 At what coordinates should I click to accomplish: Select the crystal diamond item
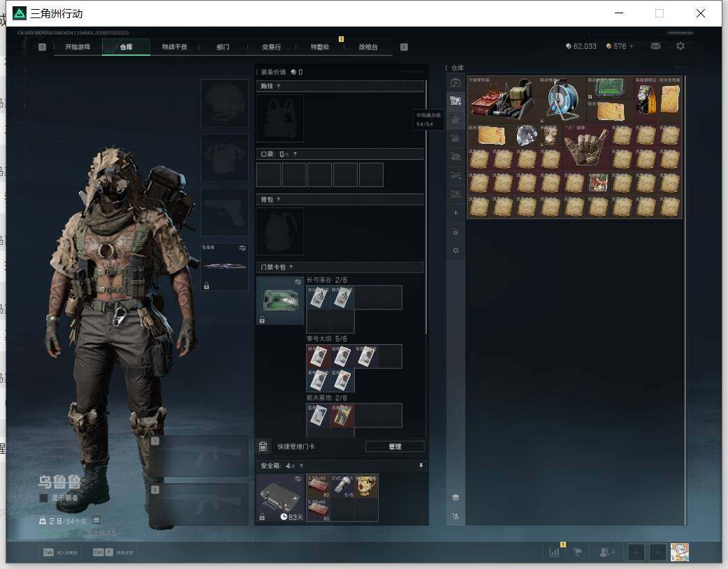527,135
